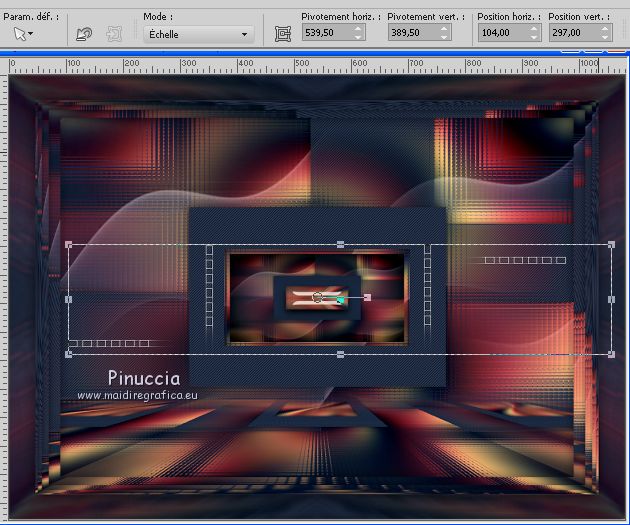Open the Param. déf. presets picker
Screen dimensions: 630x525
pyautogui.click(x=22, y=33)
